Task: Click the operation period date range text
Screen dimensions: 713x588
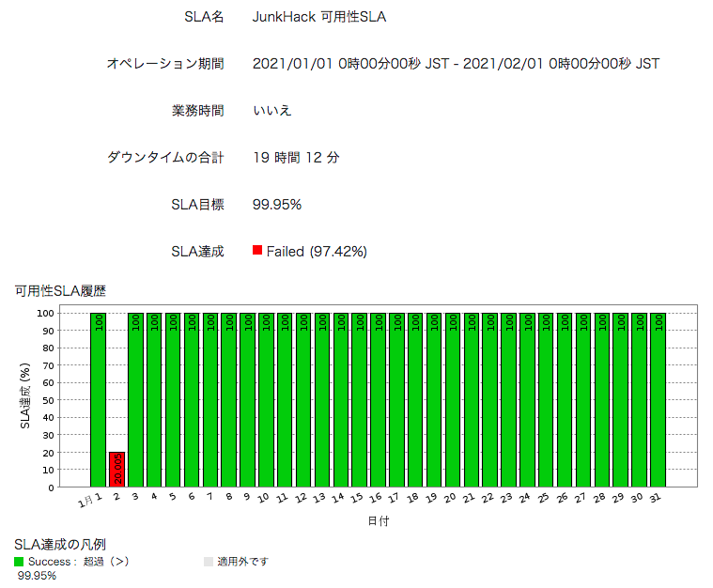Action: click(x=456, y=64)
